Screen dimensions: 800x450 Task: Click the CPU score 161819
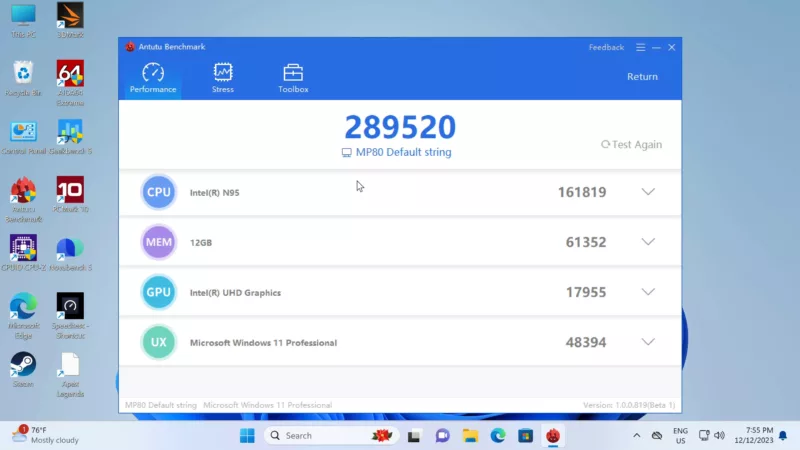coord(582,192)
